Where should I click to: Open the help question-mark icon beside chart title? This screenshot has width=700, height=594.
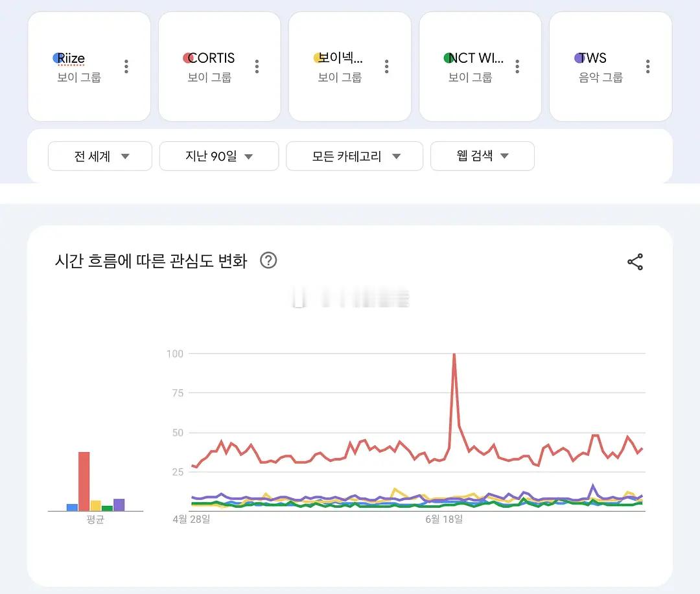(x=268, y=260)
